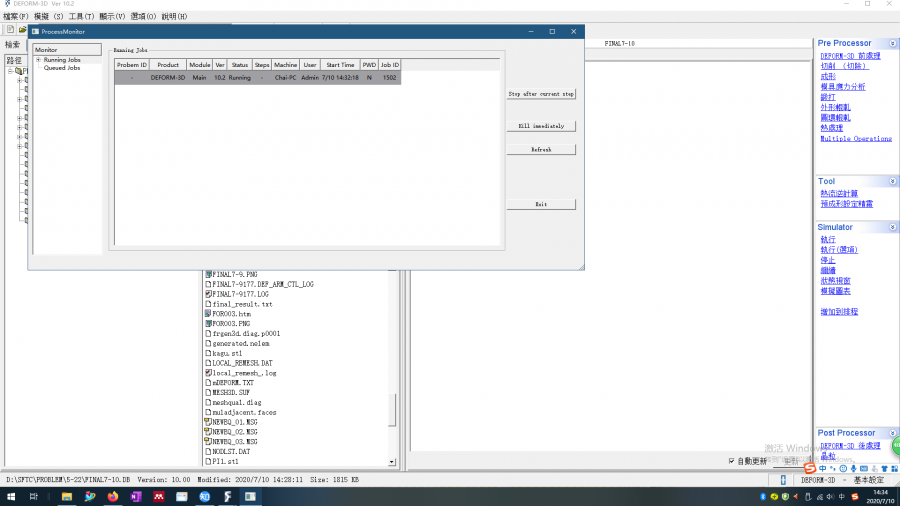900x506 pixels.
Task: Click the local_remesh_.log file icon
Action: 208,373
